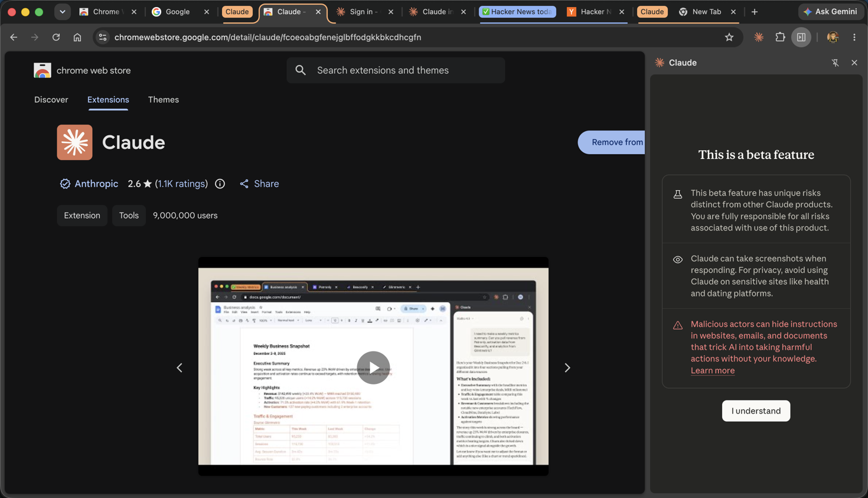Click the Claude logo in side panel header
Image resolution: width=868 pixels, height=498 pixels.
pyautogui.click(x=660, y=63)
